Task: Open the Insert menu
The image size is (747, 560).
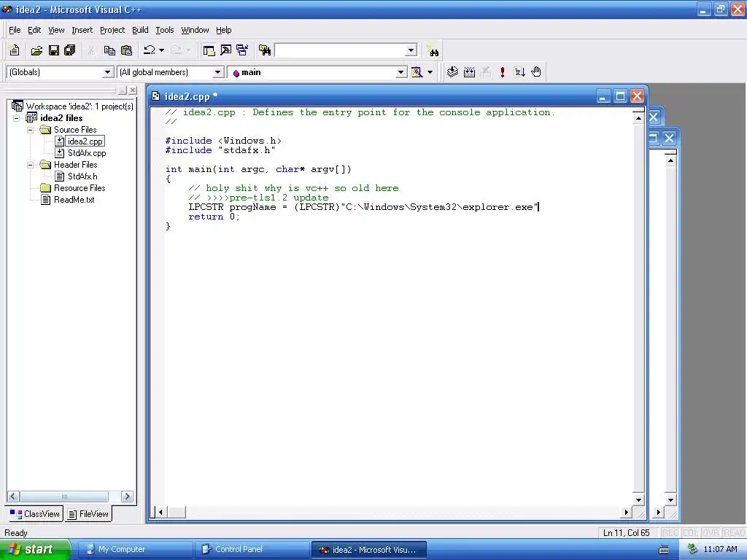Action: 82,30
